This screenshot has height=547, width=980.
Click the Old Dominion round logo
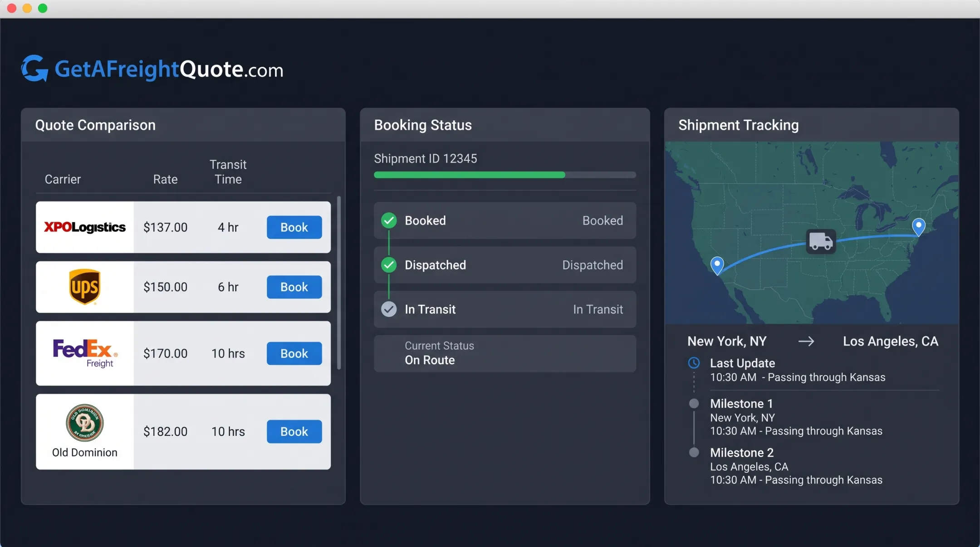(x=85, y=423)
